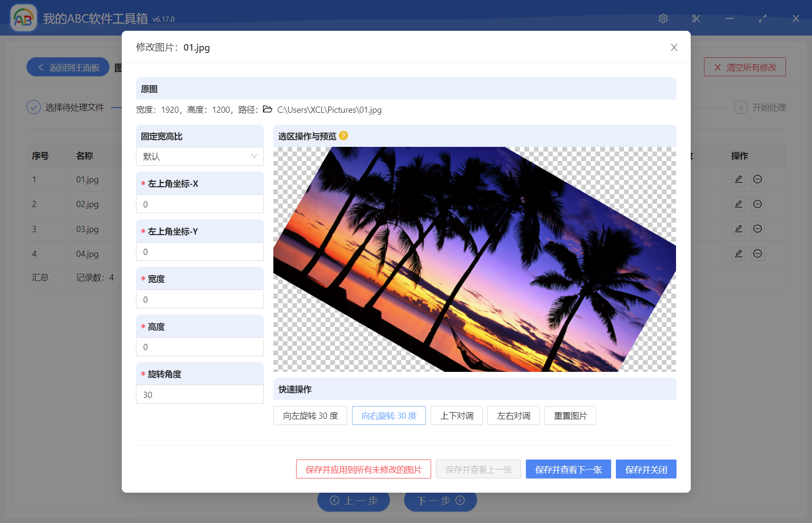Click the edit pencil icon for 01.jpg
The image size is (812, 523).
[739, 179]
